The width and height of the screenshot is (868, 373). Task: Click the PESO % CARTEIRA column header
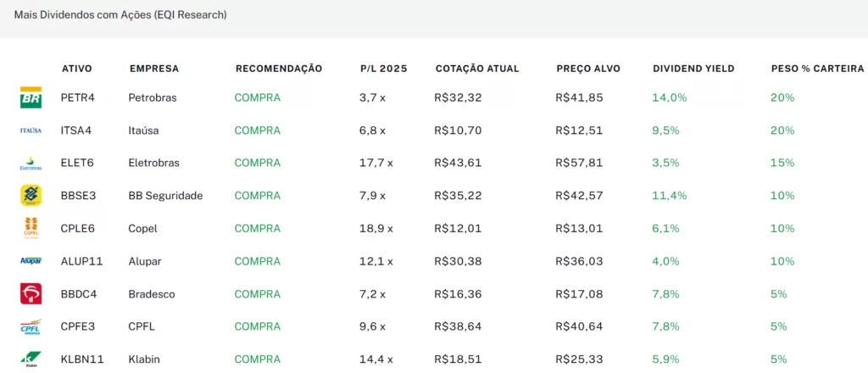[817, 69]
